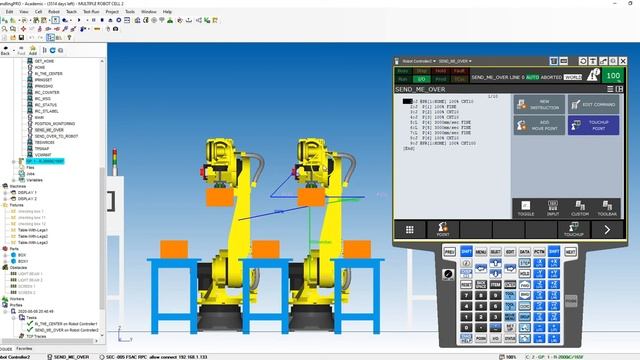
Task: Click the WORLD coordinate label on pendant
Action: click(x=573, y=77)
